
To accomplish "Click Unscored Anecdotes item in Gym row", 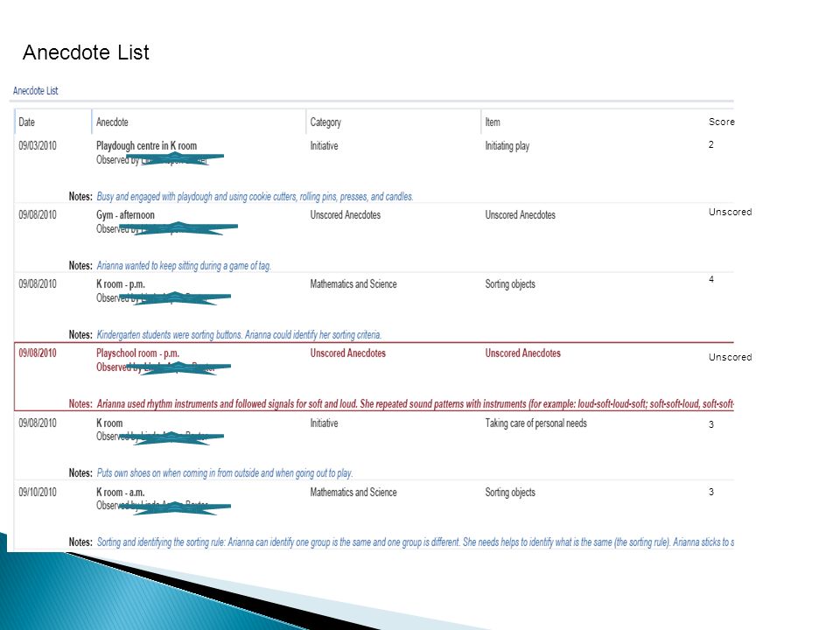I will pos(520,215).
